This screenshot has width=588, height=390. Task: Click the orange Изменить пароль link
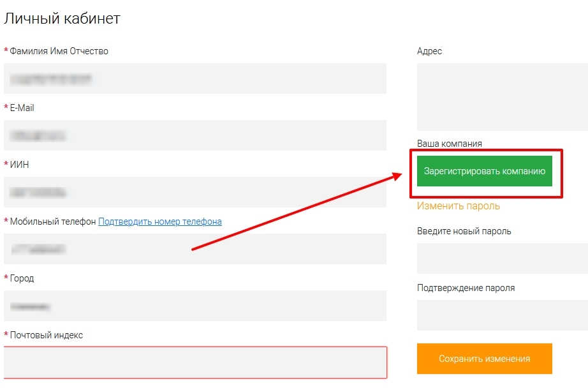click(x=458, y=206)
